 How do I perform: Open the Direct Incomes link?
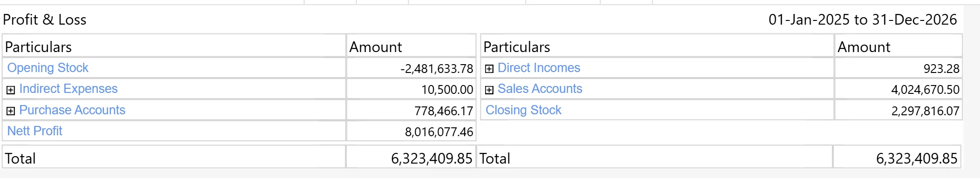[539, 68]
